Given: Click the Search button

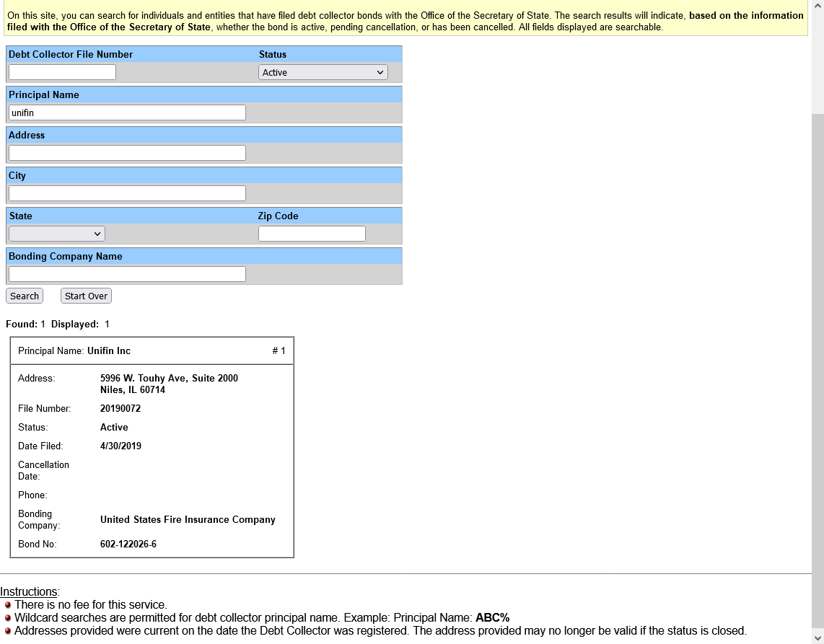Looking at the screenshot, I should click(25, 296).
